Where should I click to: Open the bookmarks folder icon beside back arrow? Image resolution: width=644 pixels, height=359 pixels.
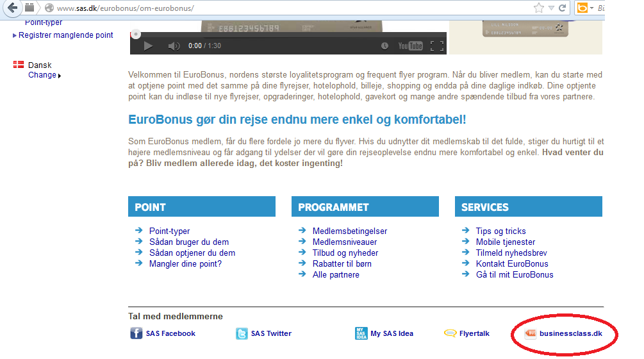[29, 8]
